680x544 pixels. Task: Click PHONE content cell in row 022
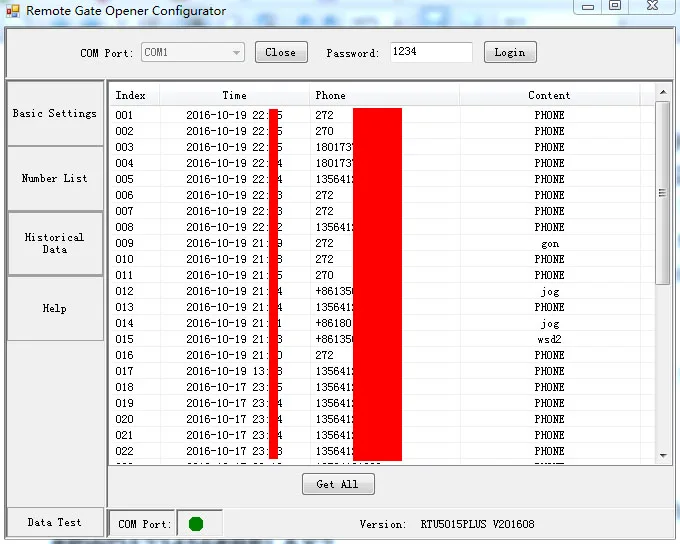pos(549,452)
